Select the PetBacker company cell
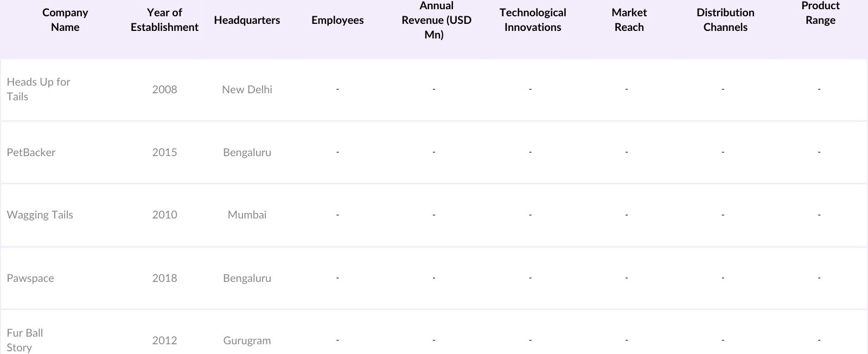The image size is (868, 354). [x=31, y=152]
